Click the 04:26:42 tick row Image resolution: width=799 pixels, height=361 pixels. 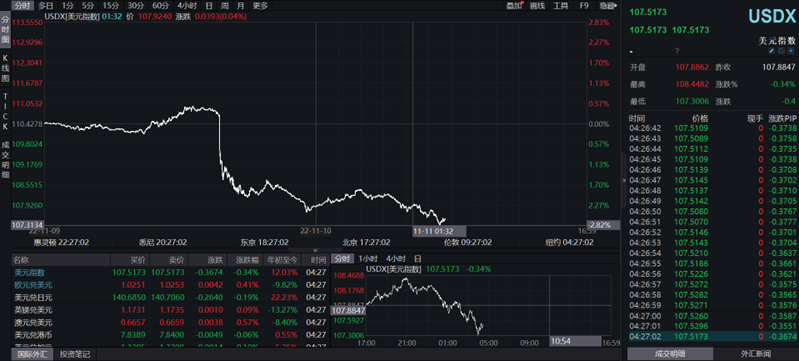point(713,128)
